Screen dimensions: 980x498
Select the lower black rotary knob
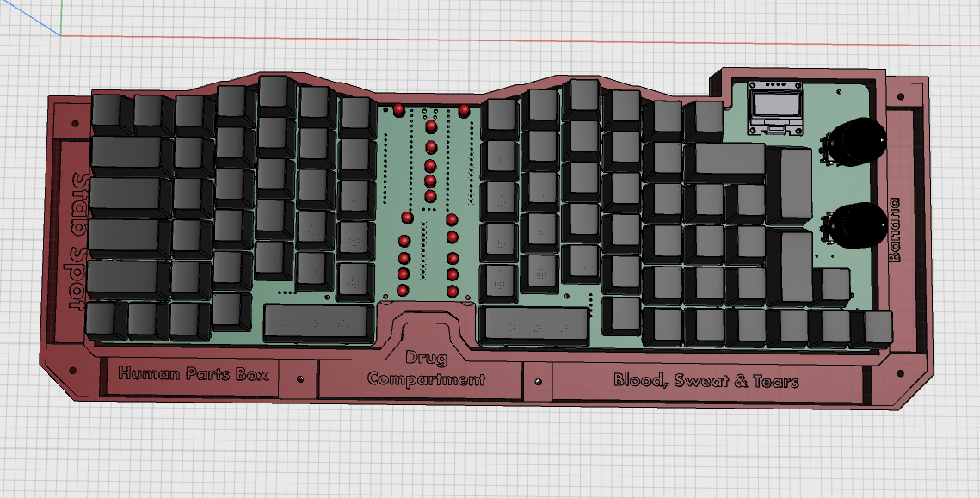click(x=857, y=225)
